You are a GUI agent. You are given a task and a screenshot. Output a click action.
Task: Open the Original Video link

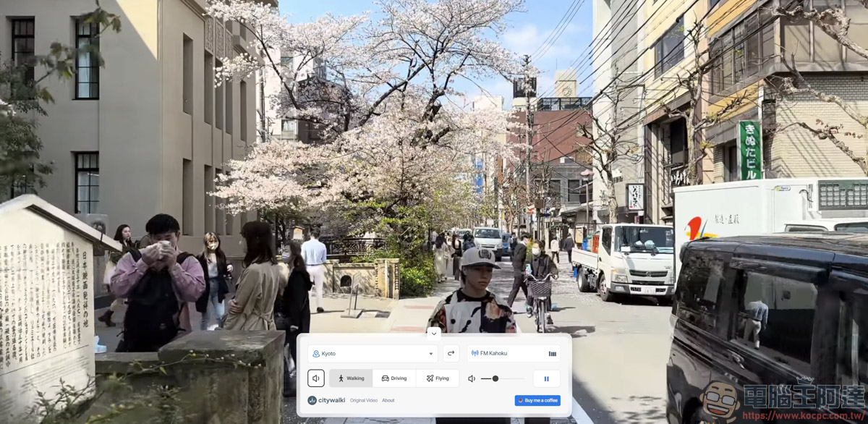tap(364, 400)
